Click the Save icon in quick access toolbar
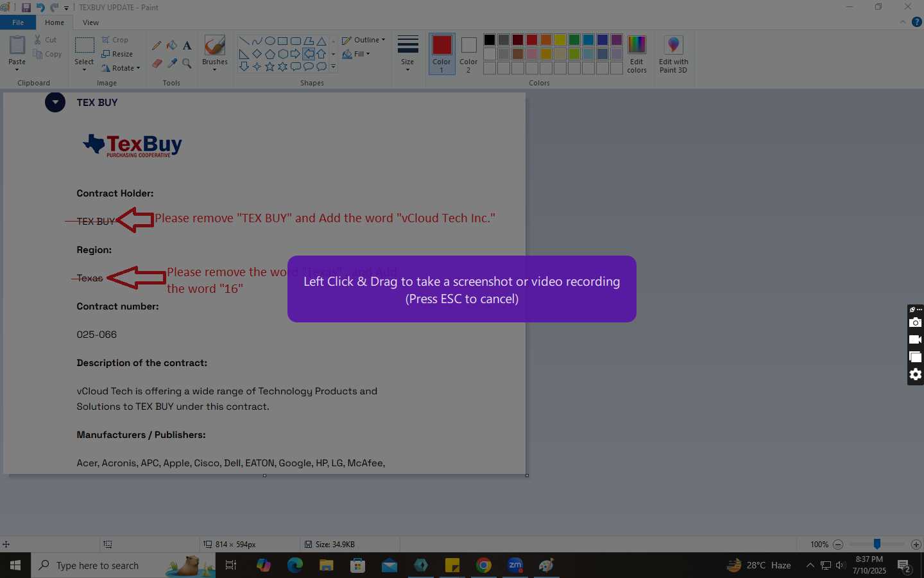 pyautogui.click(x=26, y=8)
